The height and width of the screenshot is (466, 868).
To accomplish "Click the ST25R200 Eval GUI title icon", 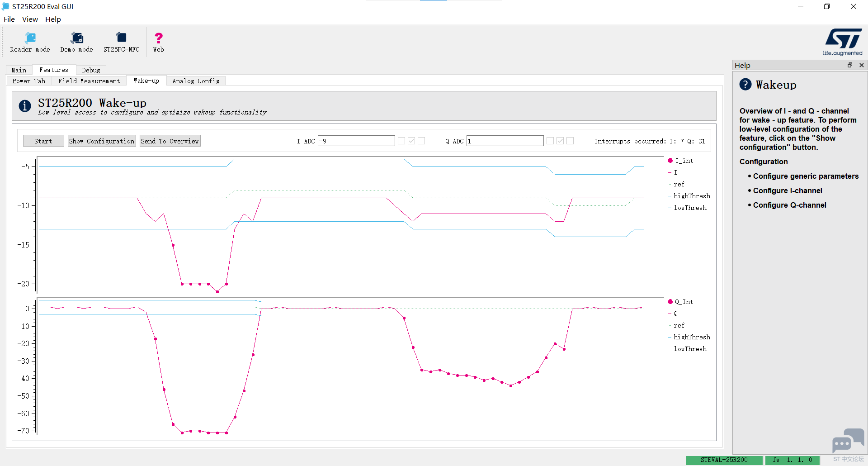I will [x=5, y=6].
